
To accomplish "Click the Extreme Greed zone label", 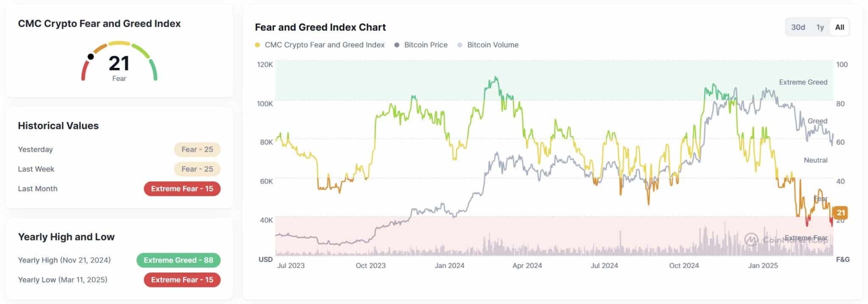I will click(803, 82).
